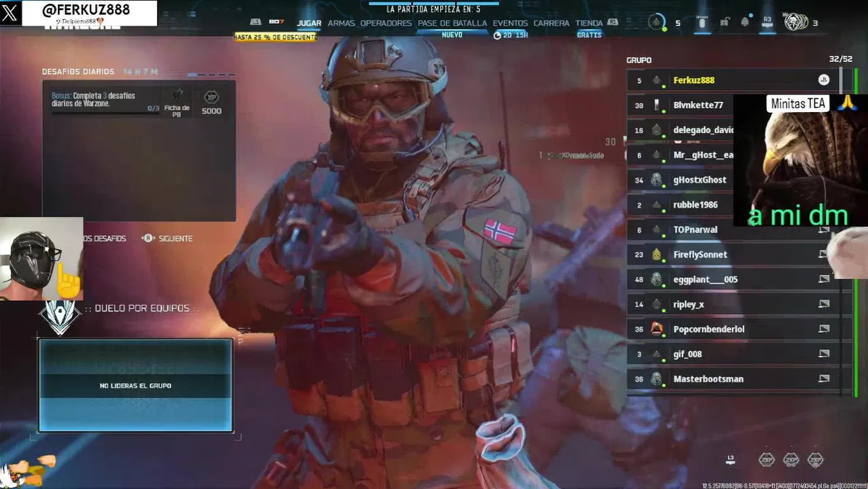Click the 32/52 group counter
This screenshot has height=489, width=868.
(840, 60)
